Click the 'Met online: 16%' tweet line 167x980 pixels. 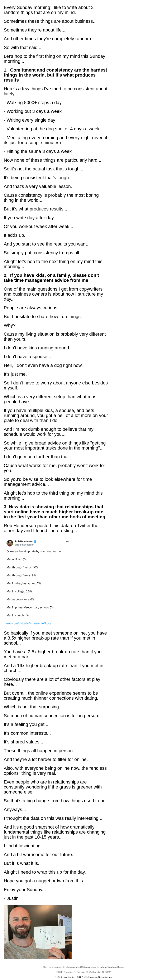[x=16, y=560]
